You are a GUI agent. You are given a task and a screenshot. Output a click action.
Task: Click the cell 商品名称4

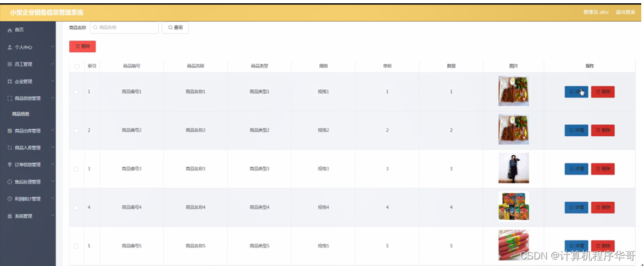pyautogui.click(x=196, y=208)
